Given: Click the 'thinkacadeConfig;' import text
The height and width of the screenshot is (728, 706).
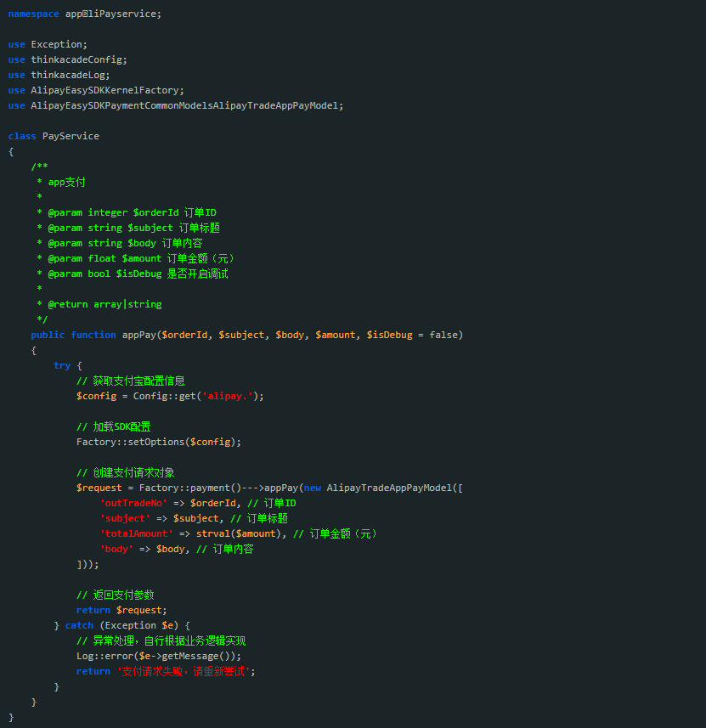Looking at the screenshot, I should (79, 60).
